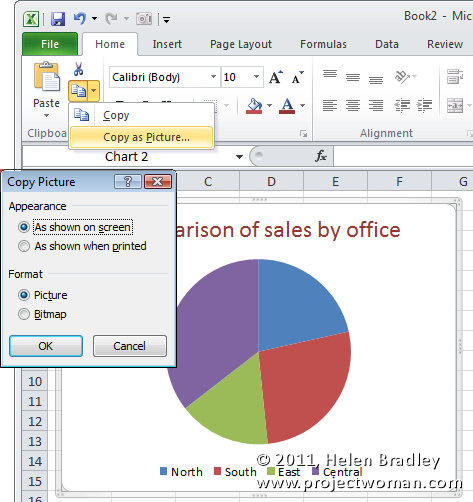Select As shown when printed option
This screenshot has width=473, height=502.
tap(82, 246)
